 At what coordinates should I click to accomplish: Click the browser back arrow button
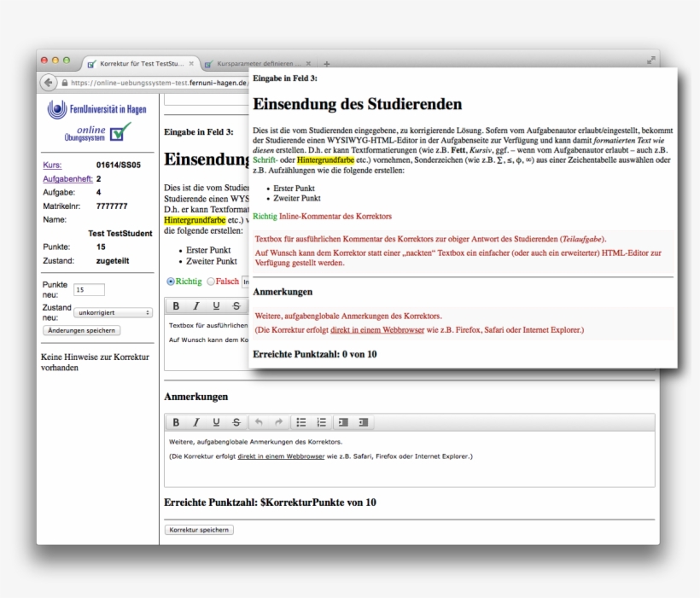click(x=48, y=83)
